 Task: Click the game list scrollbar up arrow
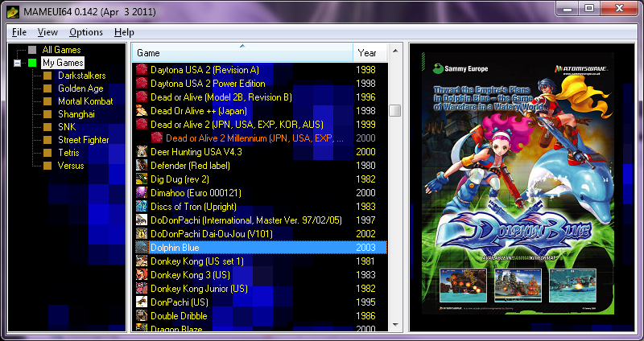tap(395, 51)
